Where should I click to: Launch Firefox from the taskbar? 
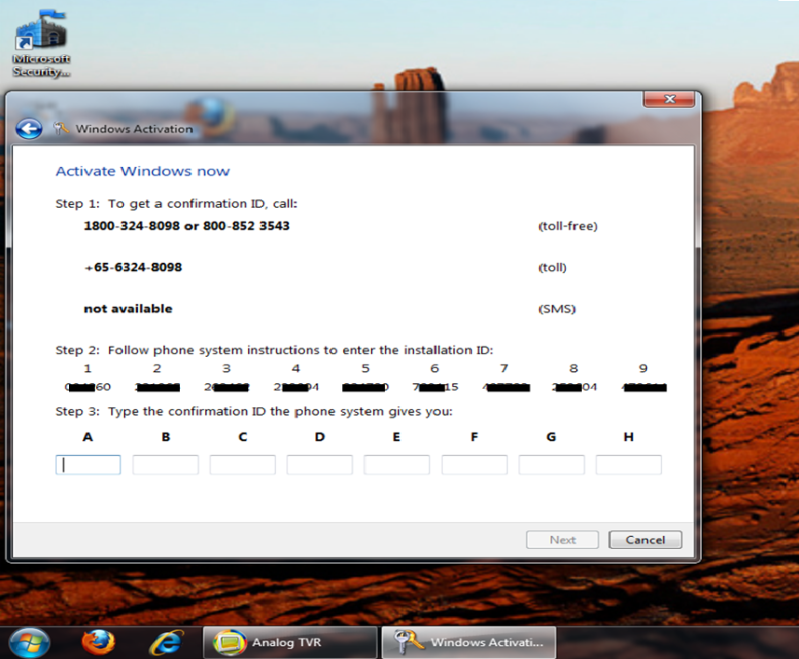(x=98, y=642)
